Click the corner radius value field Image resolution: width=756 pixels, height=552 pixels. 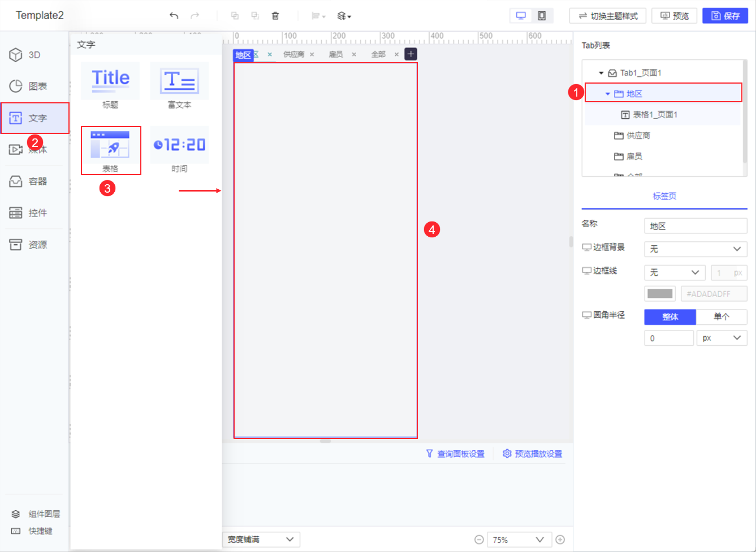669,338
